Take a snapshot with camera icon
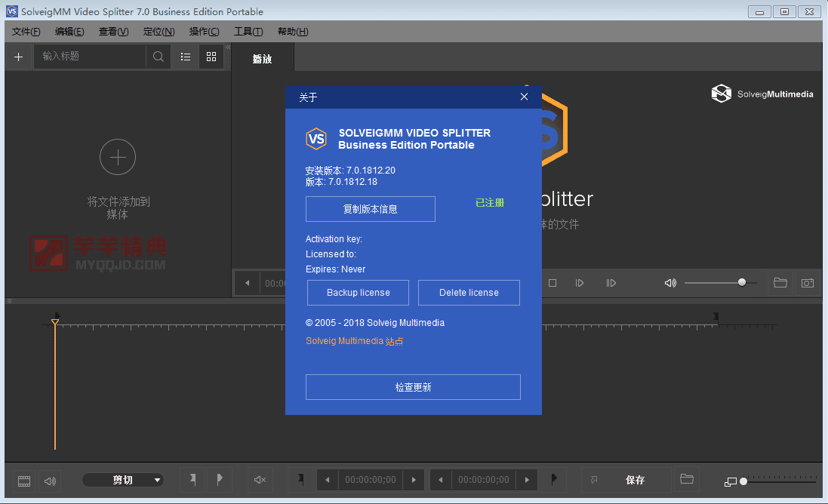828x504 pixels. coord(808,283)
